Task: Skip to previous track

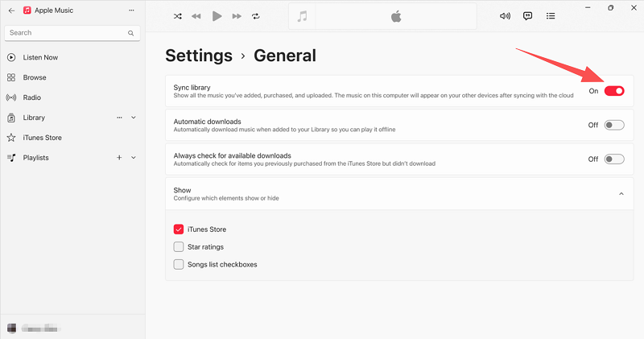Action: 196,16
